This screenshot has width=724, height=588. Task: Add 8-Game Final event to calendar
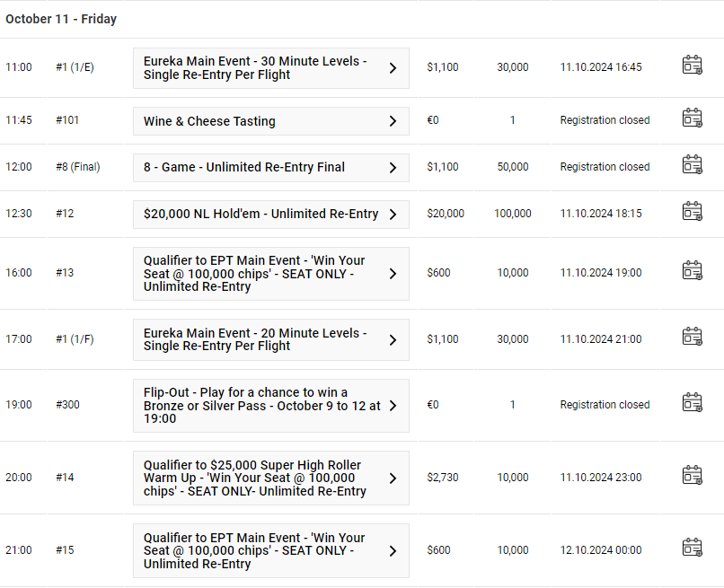coord(693,165)
